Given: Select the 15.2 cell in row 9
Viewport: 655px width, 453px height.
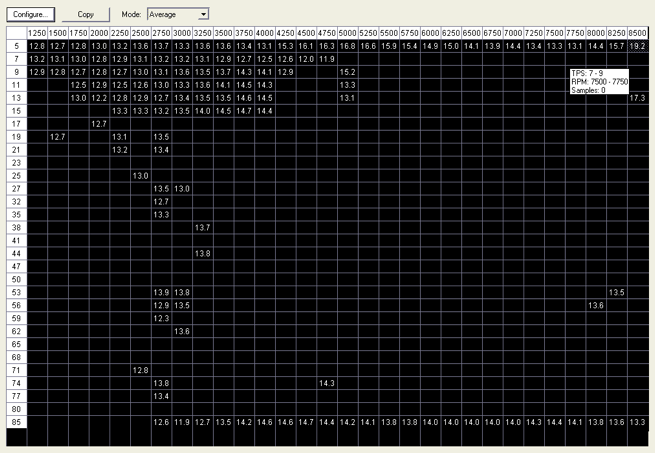Looking at the screenshot, I should click(x=347, y=73).
